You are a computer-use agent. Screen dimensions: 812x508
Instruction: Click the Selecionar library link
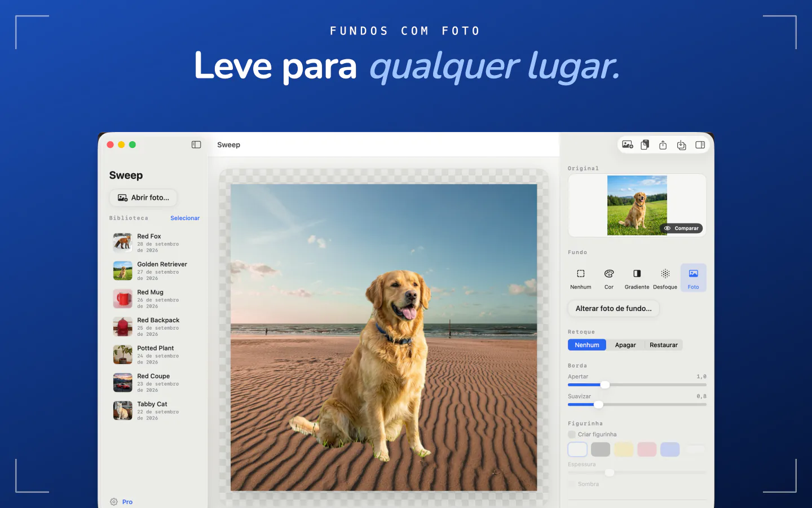(x=185, y=218)
